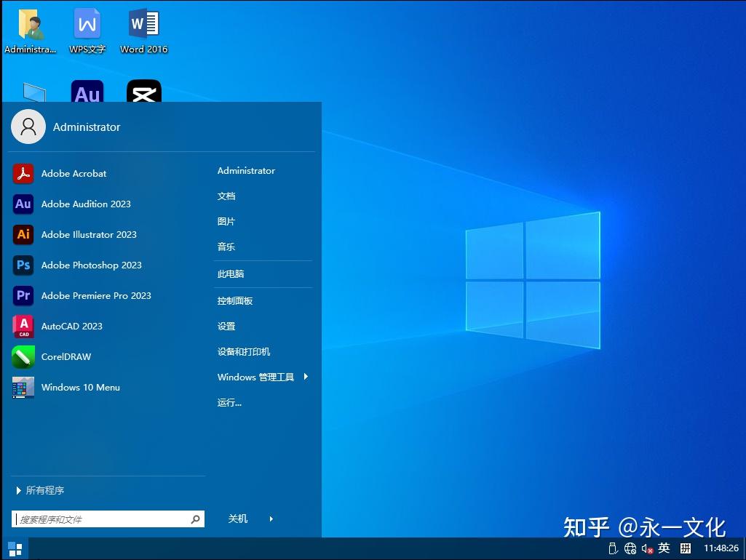This screenshot has width=746, height=560.
Task: Open the CapCut desktop shortcut icon
Action: coord(143,92)
